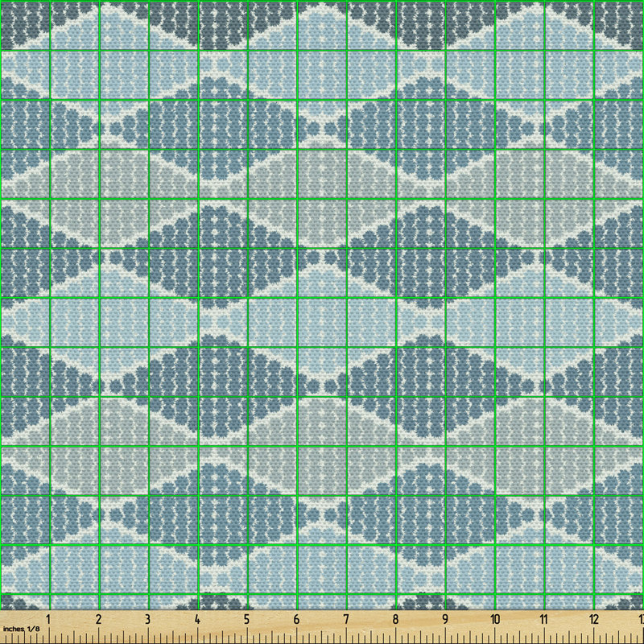Click the number 7 on the ruler

[346, 619]
